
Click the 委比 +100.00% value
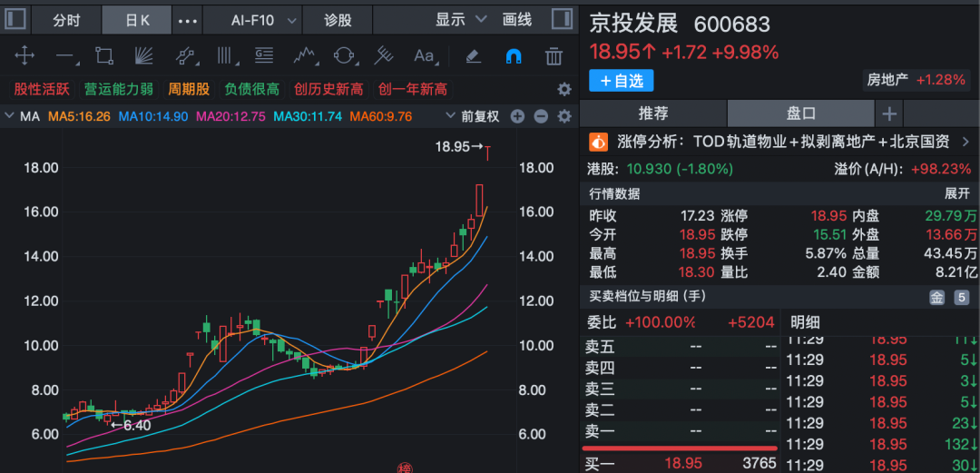tap(661, 323)
